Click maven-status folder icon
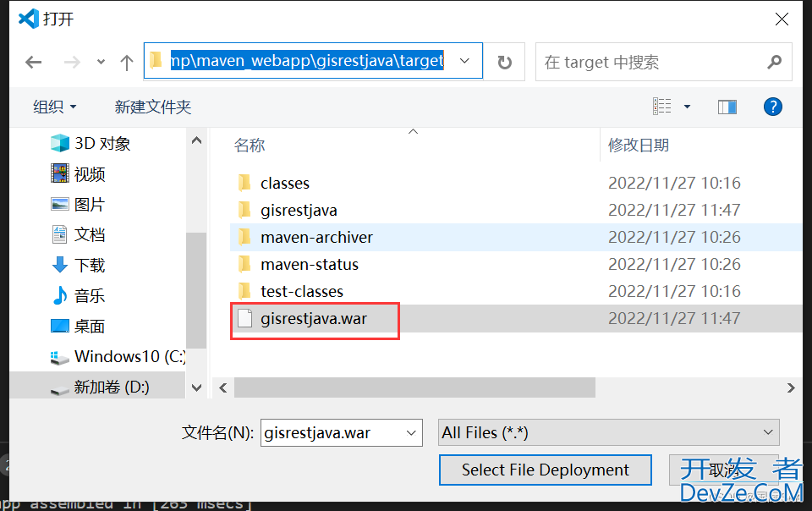The height and width of the screenshot is (511, 812). 244,264
